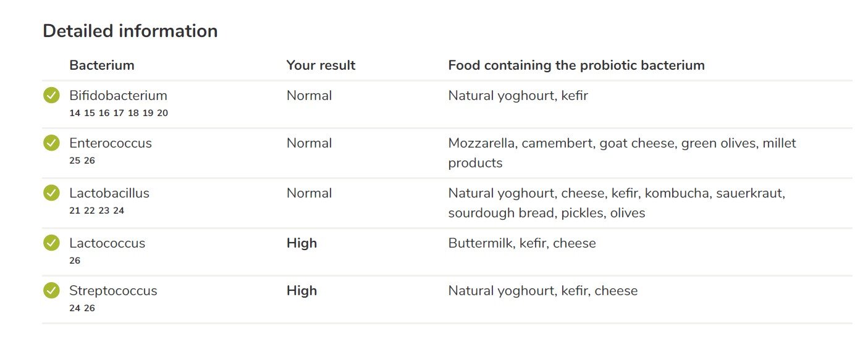Open reference 25 under Enterococcus
The width and height of the screenshot is (868, 339).
pos(75,161)
